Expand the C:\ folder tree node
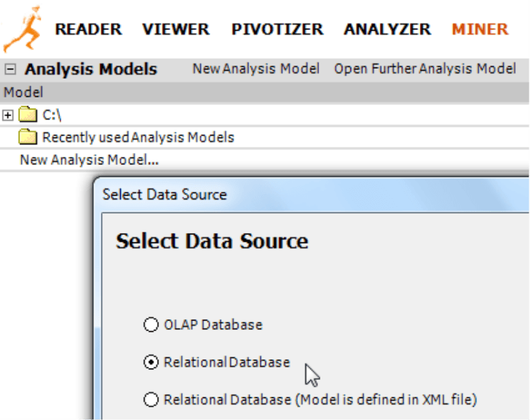 8,116
